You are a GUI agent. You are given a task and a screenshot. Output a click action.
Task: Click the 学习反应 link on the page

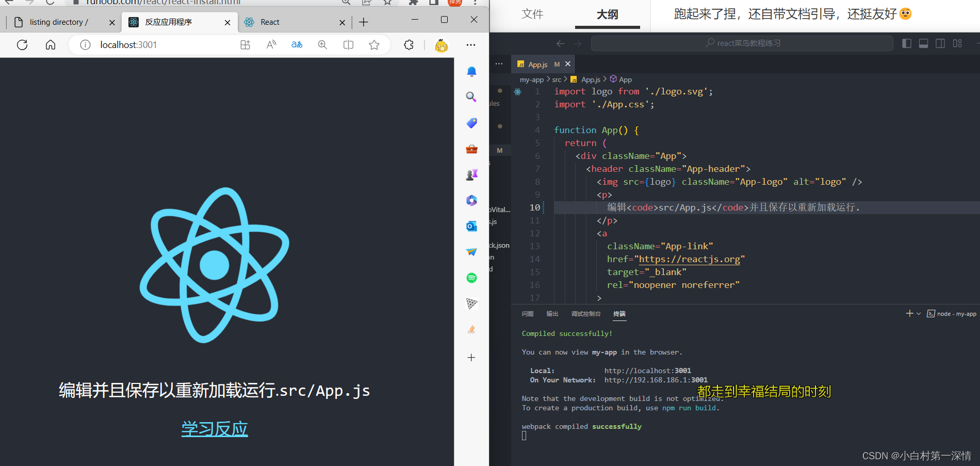point(215,429)
